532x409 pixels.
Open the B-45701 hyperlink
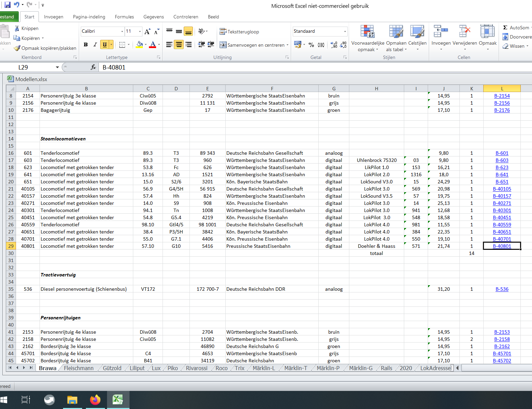(x=502, y=353)
